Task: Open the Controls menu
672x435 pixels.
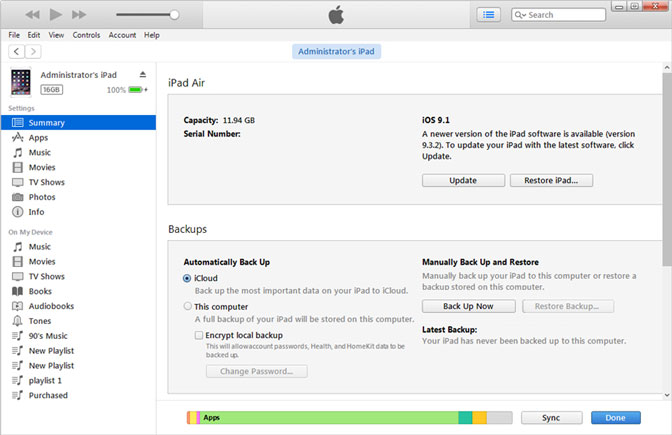Action: point(86,35)
